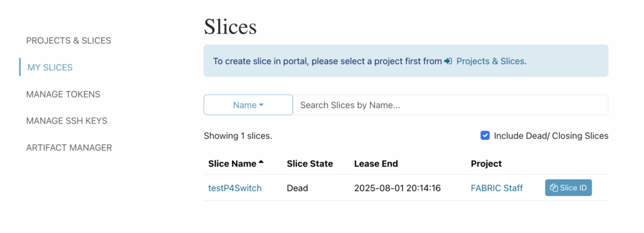Click the copy icon on Slice ID button
Viewport: 644px width, 233px height.
coord(554,188)
